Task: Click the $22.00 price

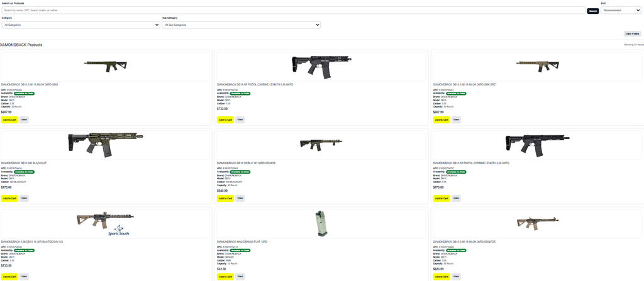Action: coord(221,269)
